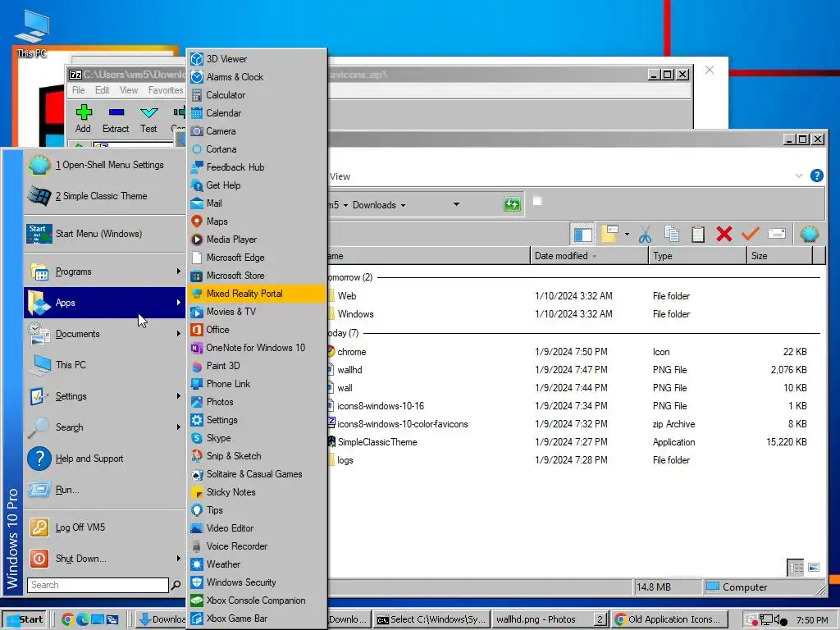Click the Skype icon
The height and width of the screenshot is (630, 840).
tap(197, 438)
